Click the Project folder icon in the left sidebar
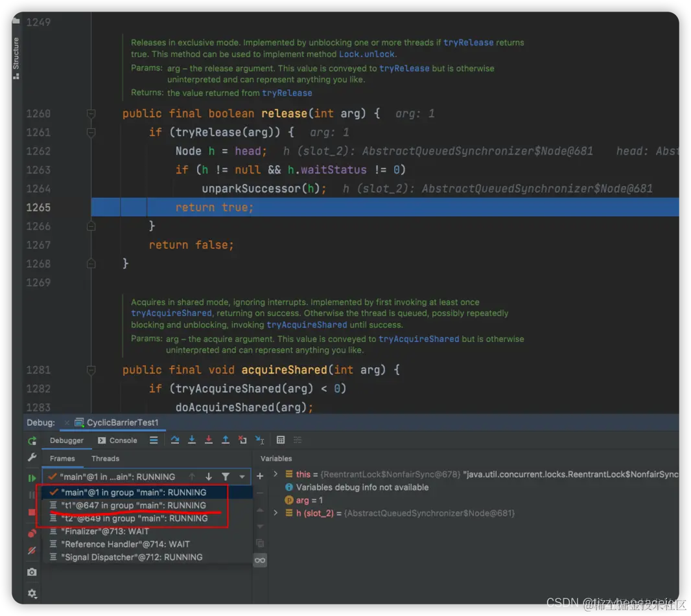Image resolution: width=691 pixels, height=616 pixels. tap(16, 20)
